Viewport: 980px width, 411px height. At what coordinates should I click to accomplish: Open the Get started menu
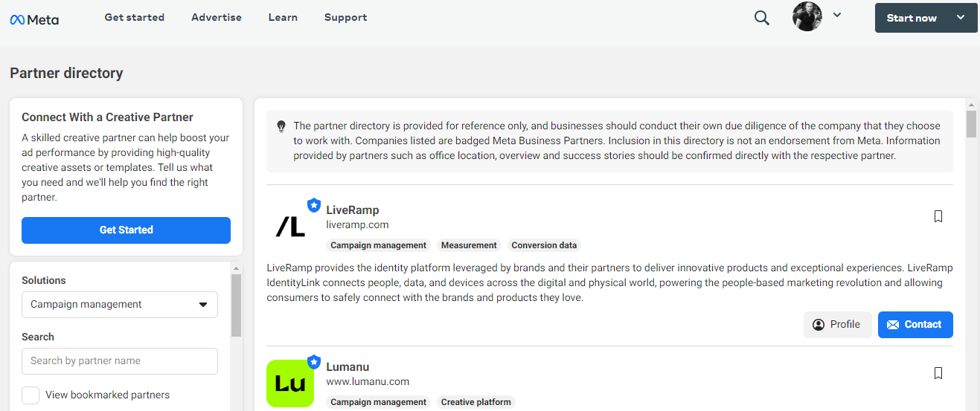(135, 17)
